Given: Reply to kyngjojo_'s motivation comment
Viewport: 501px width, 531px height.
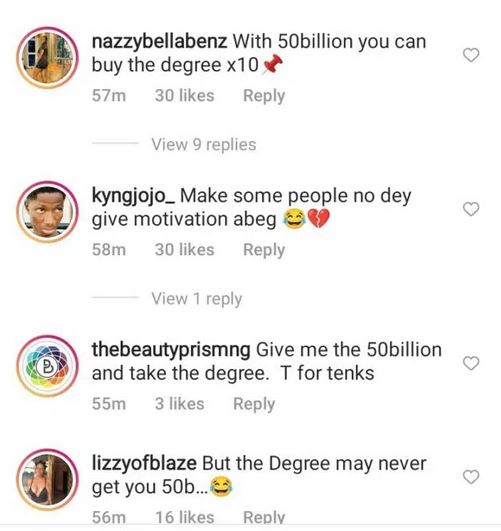Looking at the screenshot, I should coord(264,250).
